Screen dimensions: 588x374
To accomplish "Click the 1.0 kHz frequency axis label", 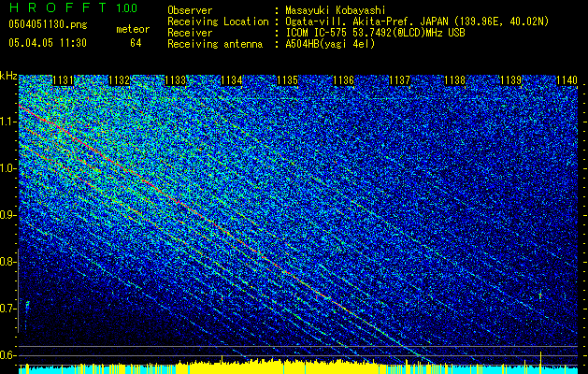I will click(8, 168).
